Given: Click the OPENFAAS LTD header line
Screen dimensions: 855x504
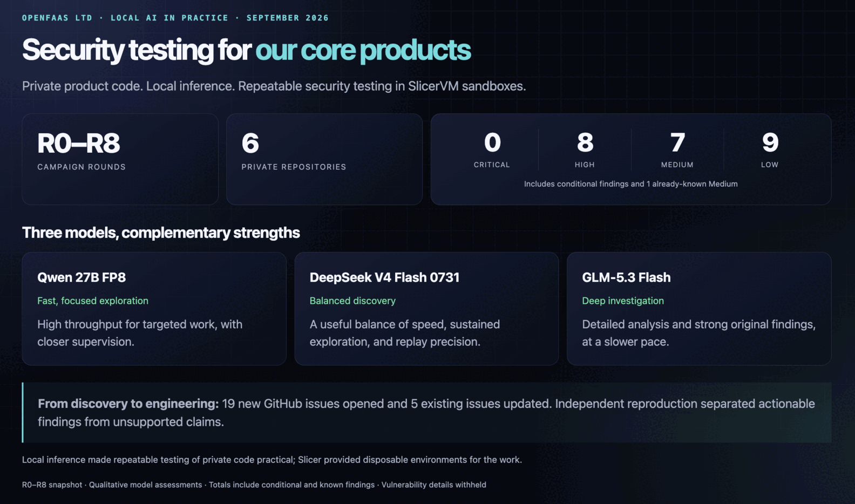Looking at the screenshot, I should point(175,18).
